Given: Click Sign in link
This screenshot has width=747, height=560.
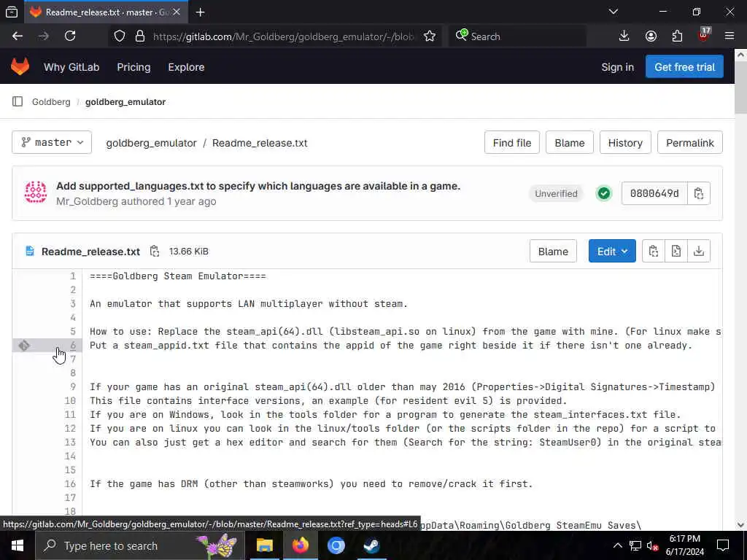Looking at the screenshot, I should (x=617, y=67).
